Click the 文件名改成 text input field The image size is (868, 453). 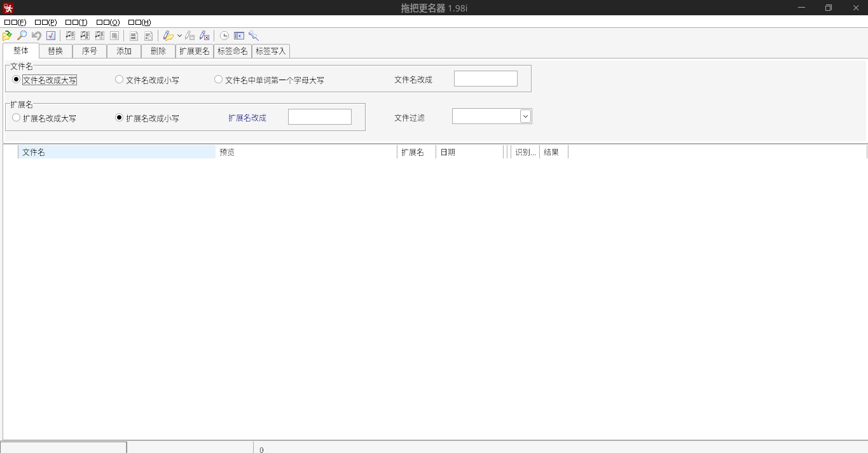(486, 79)
